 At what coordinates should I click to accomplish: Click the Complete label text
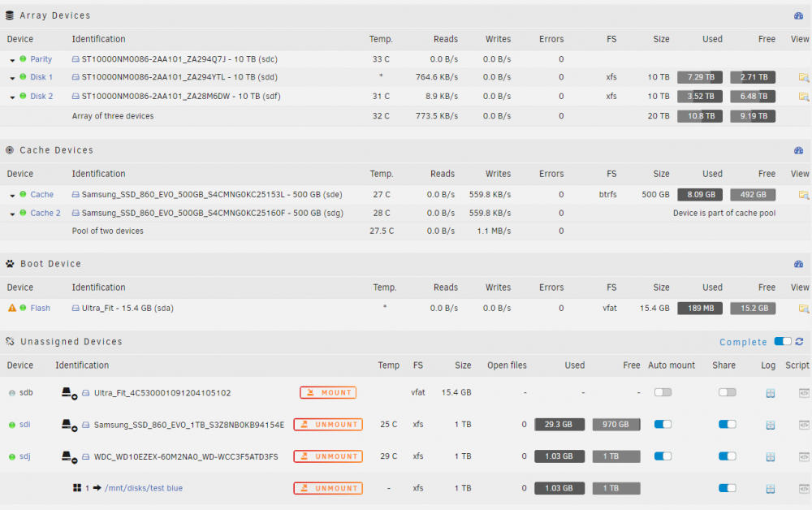tap(743, 342)
